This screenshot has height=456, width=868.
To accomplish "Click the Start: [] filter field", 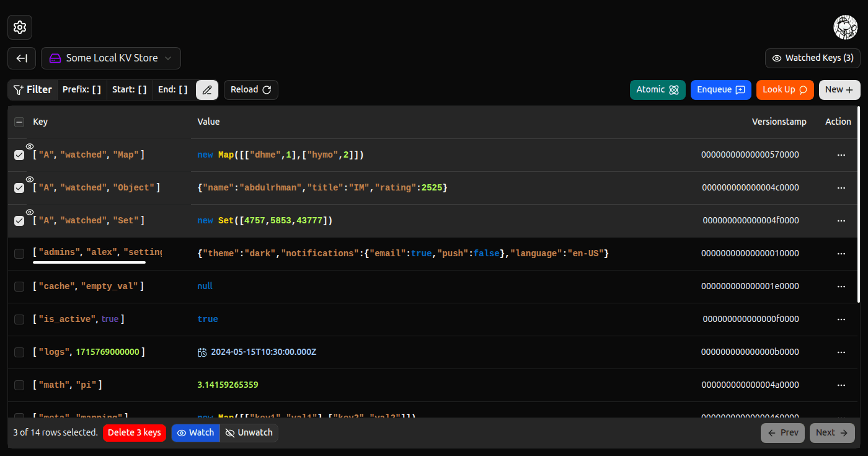I will click(x=130, y=89).
